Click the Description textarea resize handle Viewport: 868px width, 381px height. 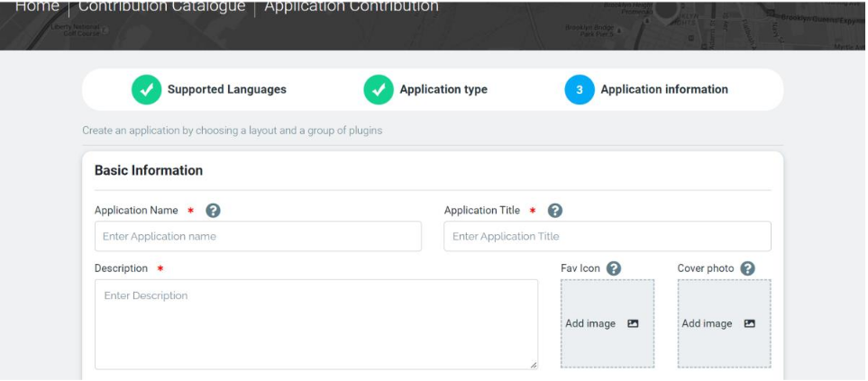point(533,364)
